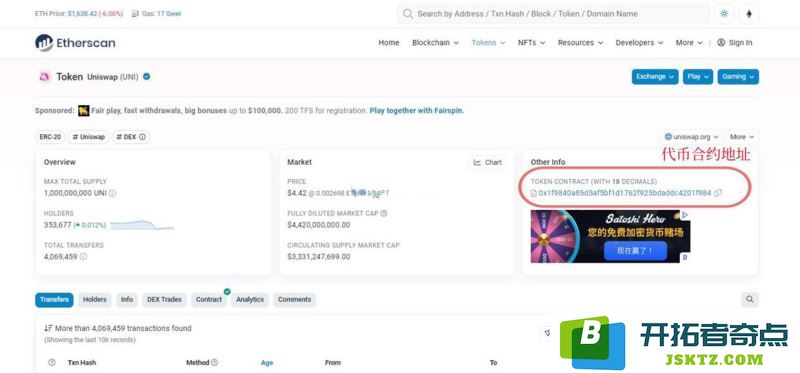This screenshot has width=800, height=373.
Task: Click Play together with Fairspin link
Action: [417, 110]
